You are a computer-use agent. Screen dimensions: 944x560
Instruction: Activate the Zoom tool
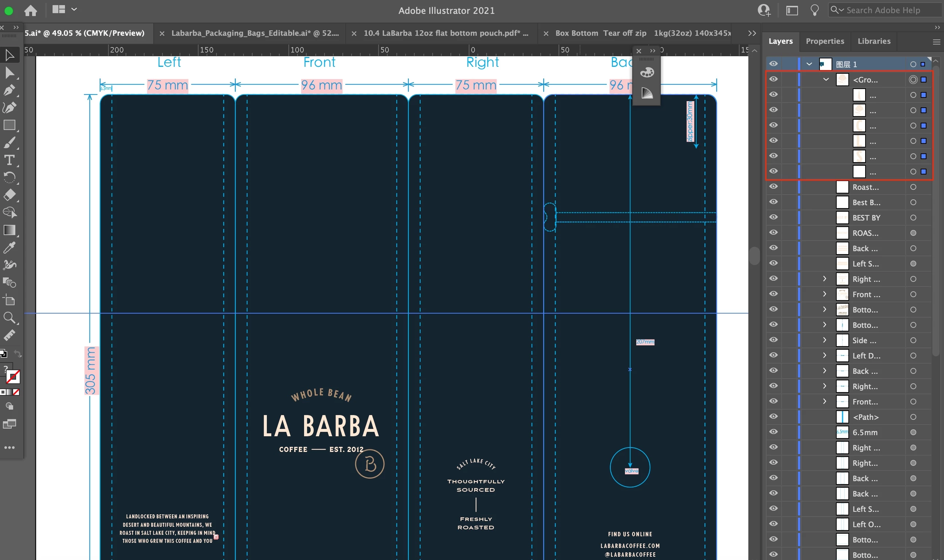coord(9,318)
